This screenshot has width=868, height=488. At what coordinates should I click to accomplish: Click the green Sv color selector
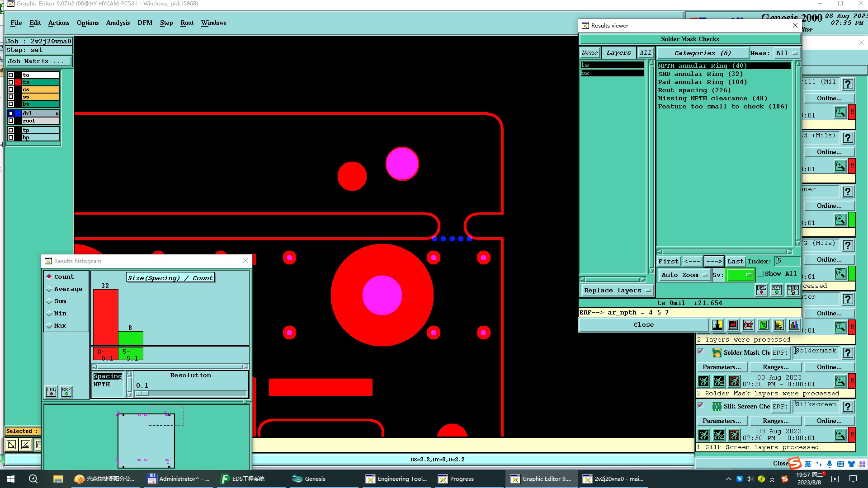point(740,275)
